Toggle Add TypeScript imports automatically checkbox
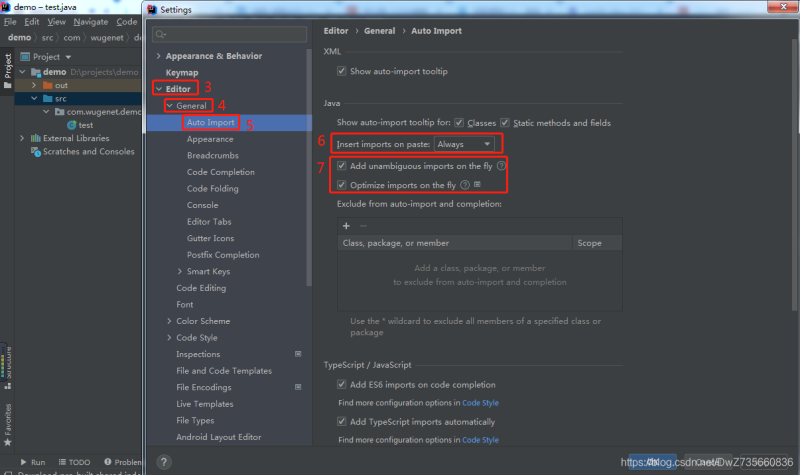Image resolution: width=800 pixels, height=475 pixels. (x=342, y=421)
